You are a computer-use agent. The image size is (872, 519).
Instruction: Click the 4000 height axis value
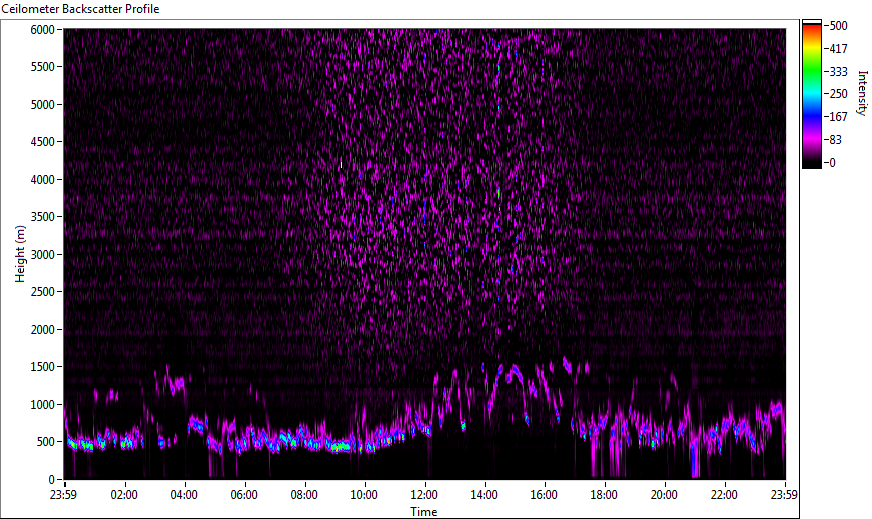42,180
